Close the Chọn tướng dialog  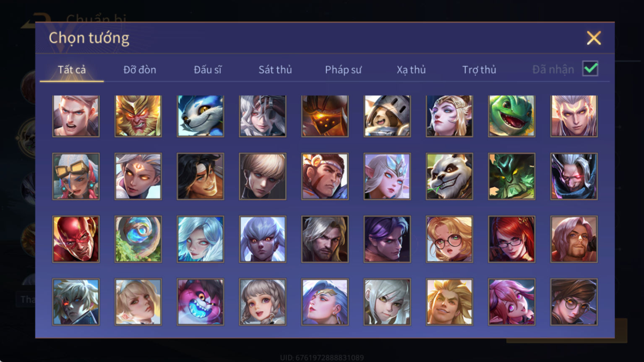(594, 38)
